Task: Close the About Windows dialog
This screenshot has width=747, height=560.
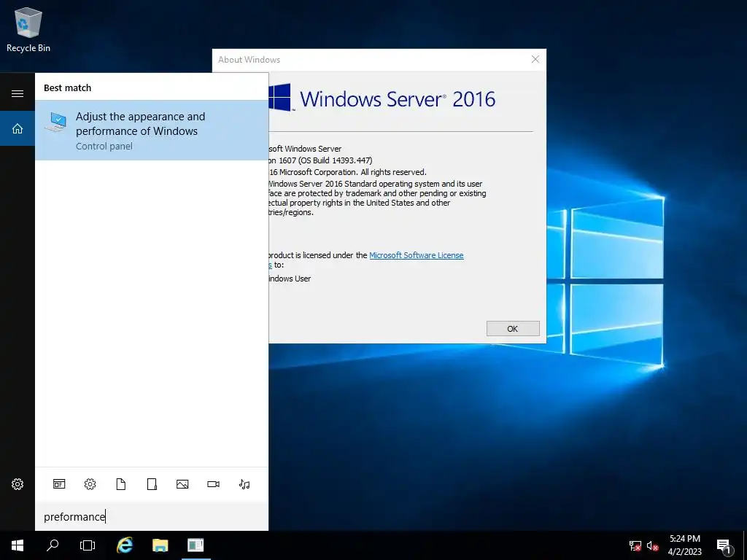Action: [535, 59]
